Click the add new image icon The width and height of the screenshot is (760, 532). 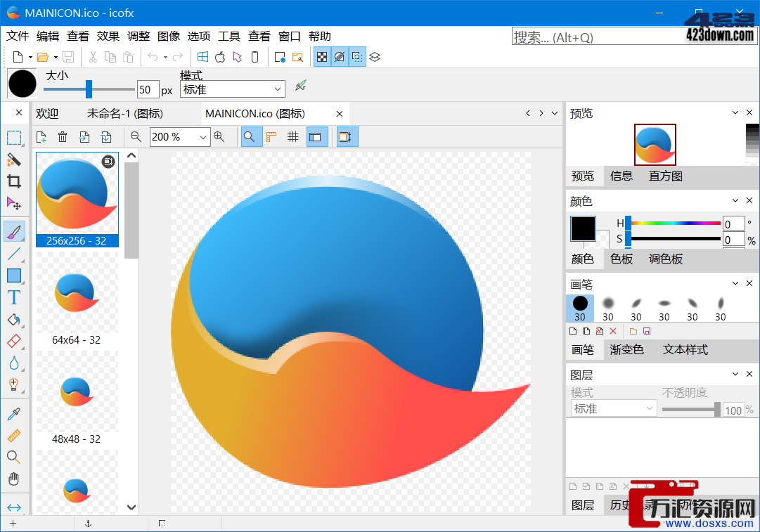tap(41, 137)
